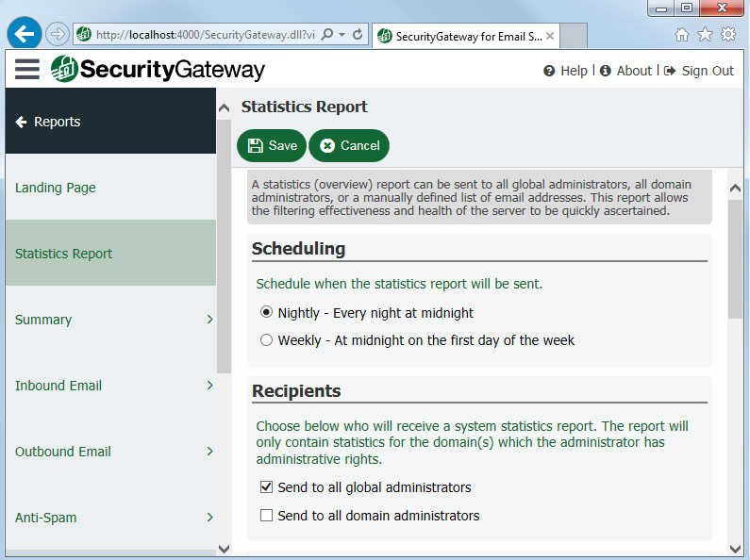Click the Statistics Report page title
Image resolution: width=750 pixels, height=560 pixels.
304,107
